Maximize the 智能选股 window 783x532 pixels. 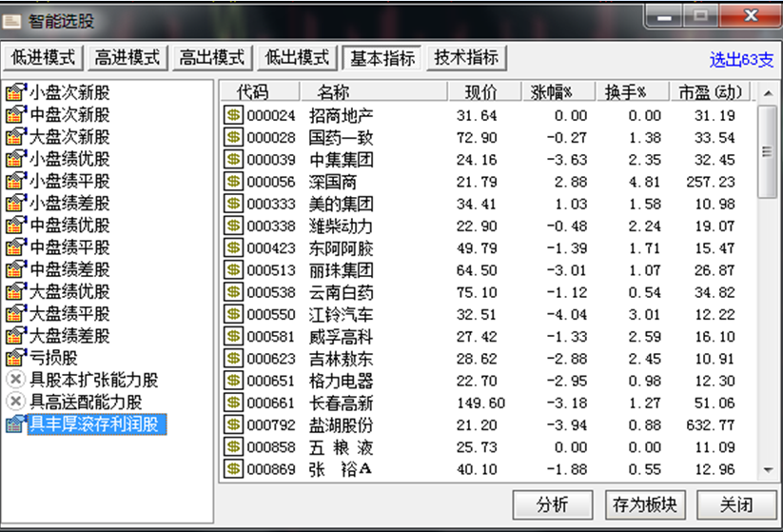pyautogui.click(x=700, y=16)
